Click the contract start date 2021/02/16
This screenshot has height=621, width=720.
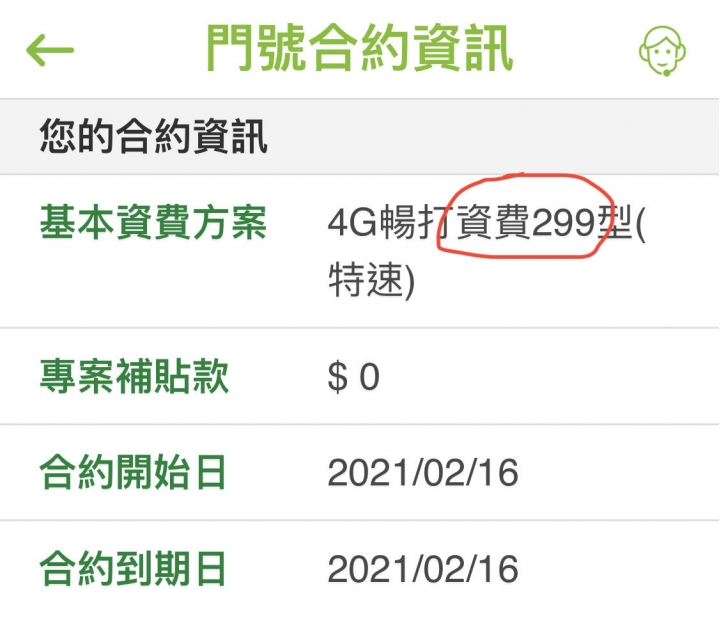click(x=423, y=473)
